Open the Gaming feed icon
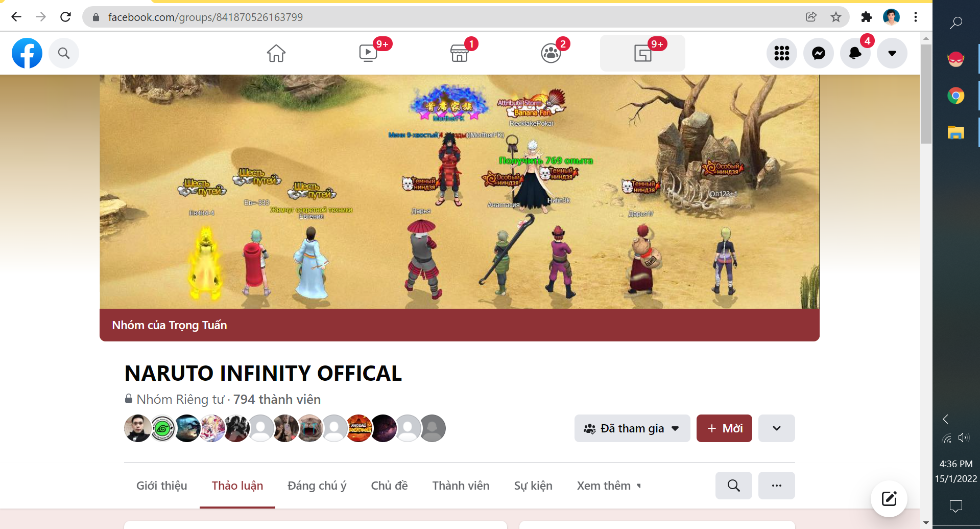The width and height of the screenshot is (980, 529). tap(642, 53)
